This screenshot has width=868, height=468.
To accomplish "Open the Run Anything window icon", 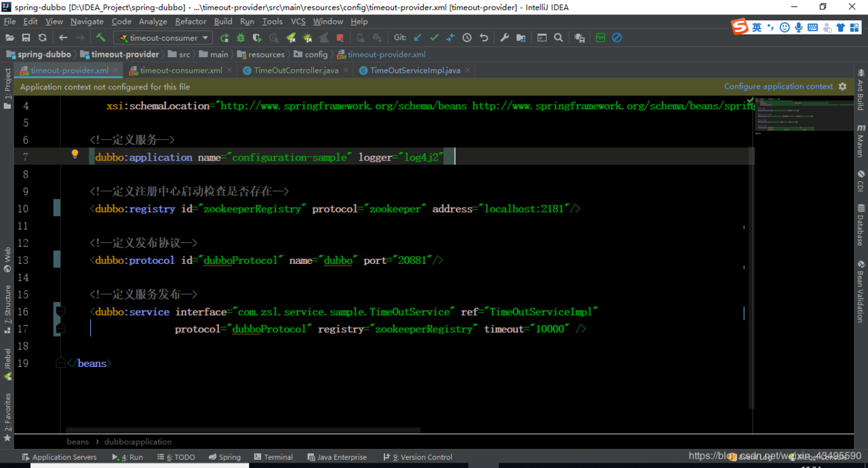I will 542,38.
